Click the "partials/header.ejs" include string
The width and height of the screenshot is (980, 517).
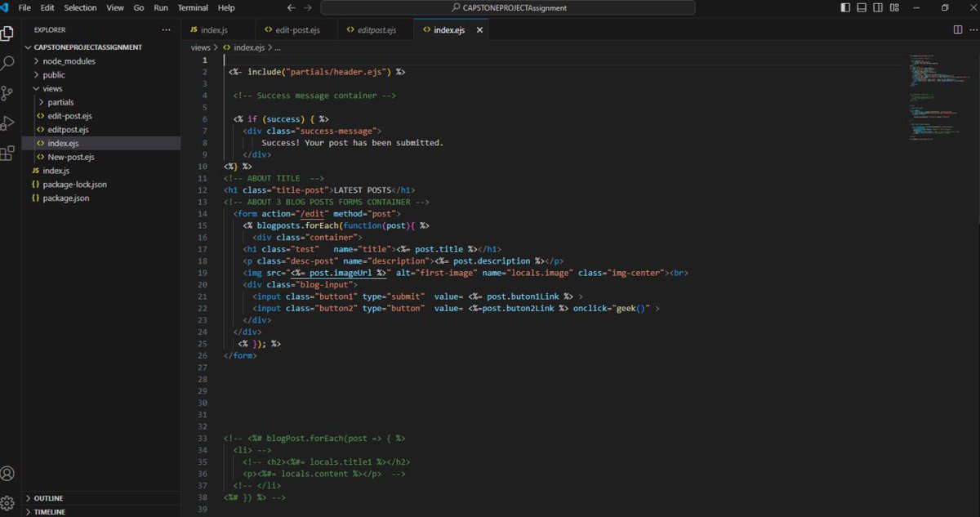tap(336, 72)
